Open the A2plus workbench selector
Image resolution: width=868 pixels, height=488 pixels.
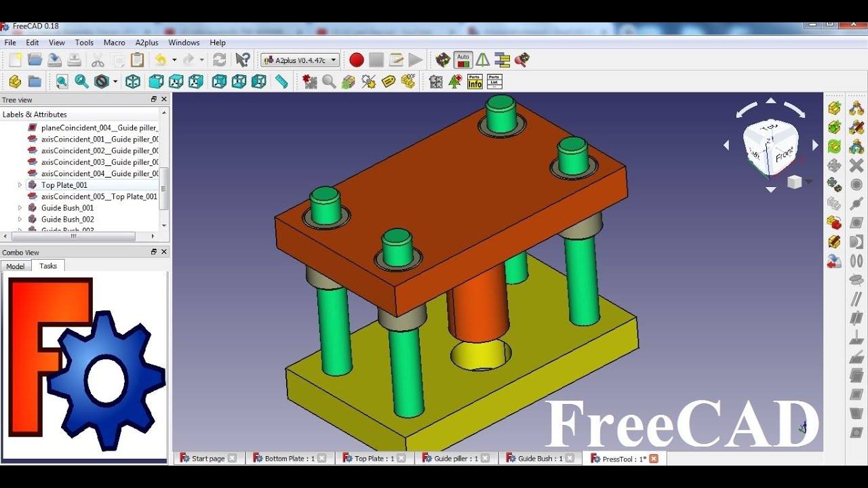point(300,60)
